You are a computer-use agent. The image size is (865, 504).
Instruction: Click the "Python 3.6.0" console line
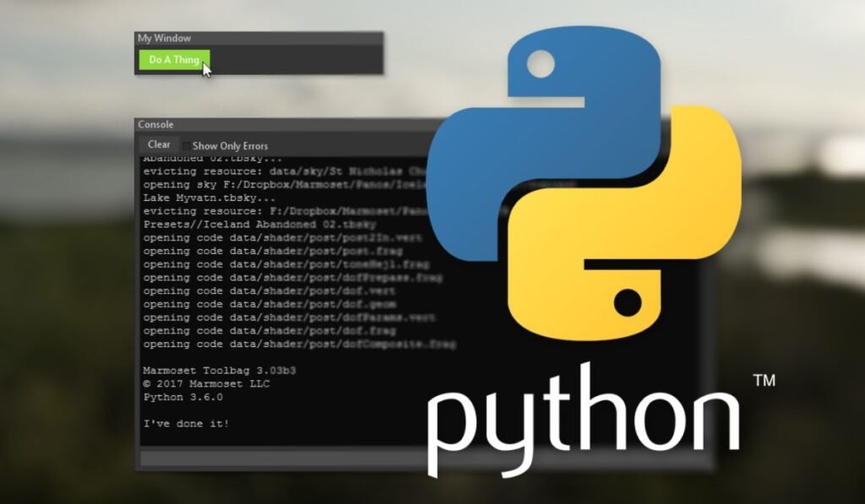[x=183, y=397]
